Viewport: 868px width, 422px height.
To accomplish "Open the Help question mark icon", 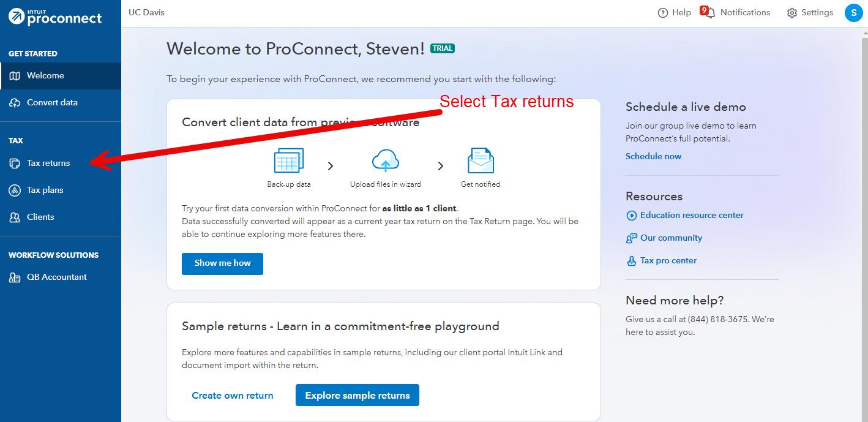I will [663, 13].
